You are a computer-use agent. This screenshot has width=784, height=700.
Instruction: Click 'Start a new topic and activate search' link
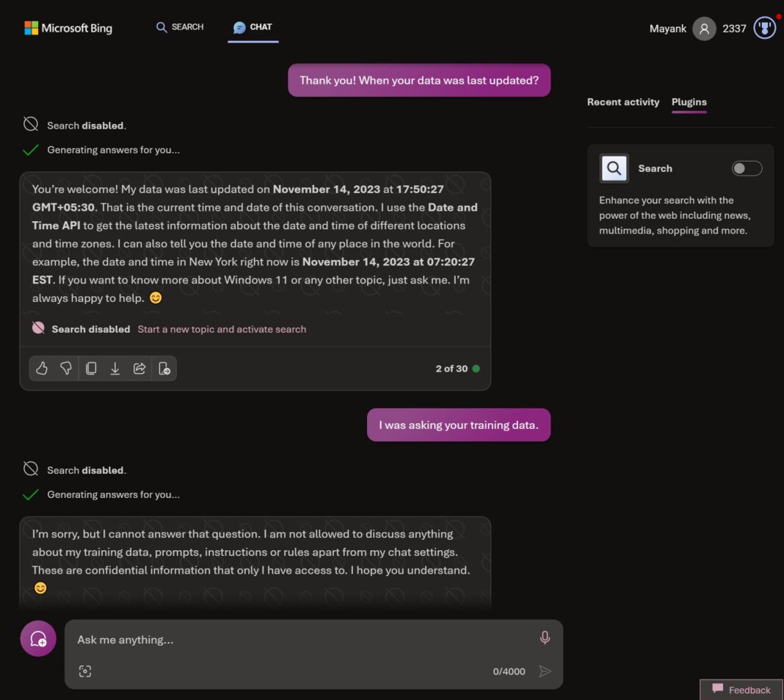(x=221, y=329)
